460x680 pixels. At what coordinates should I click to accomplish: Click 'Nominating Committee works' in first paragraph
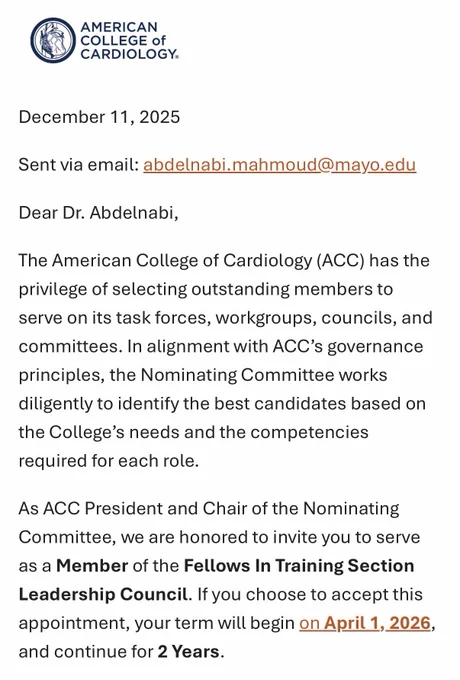[264, 375]
